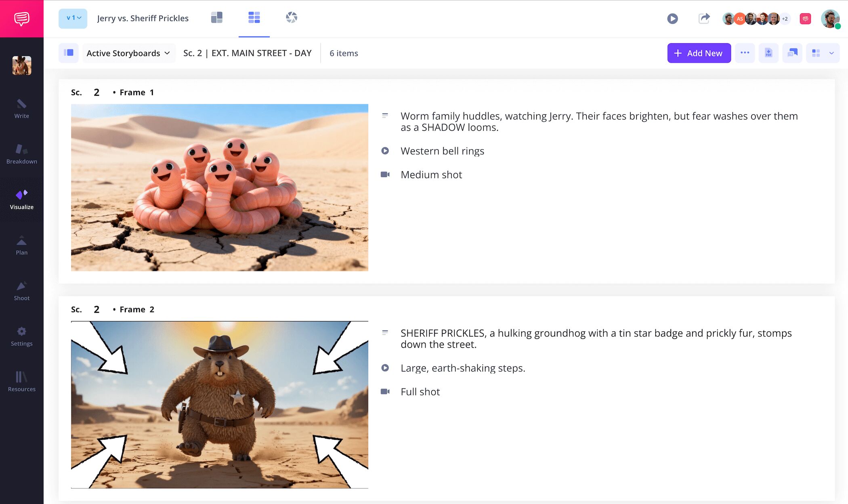Open the Shoot section in sidebar
The height and width of the screenshot is (504, 848).
(21, 291)
